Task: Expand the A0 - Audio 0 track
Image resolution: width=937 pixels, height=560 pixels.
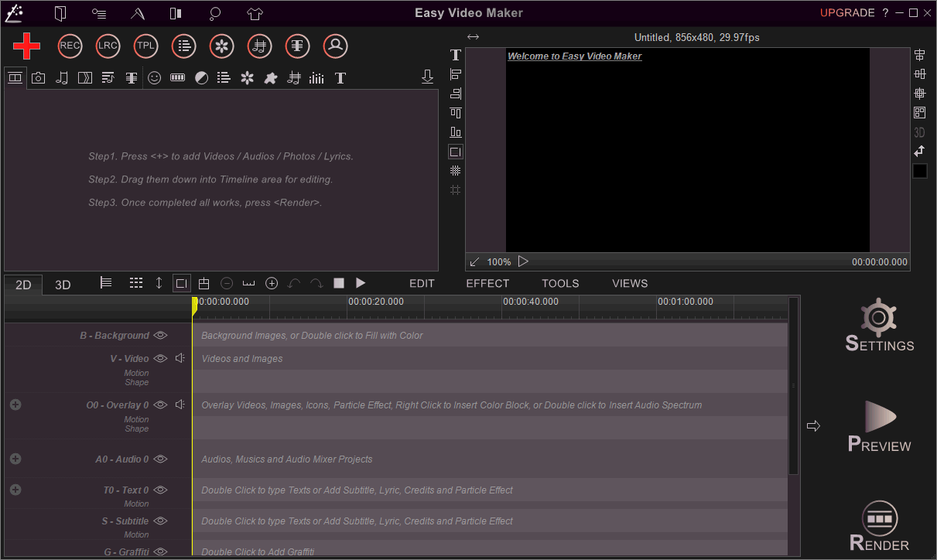Action: 15,458
